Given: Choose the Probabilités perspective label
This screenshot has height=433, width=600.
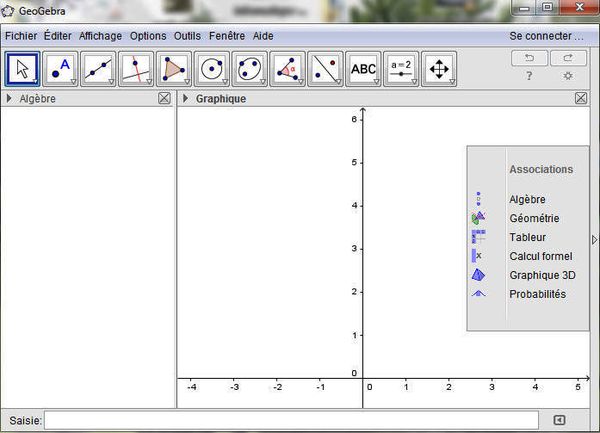Looking at the screenshot, I should (538, 294).
